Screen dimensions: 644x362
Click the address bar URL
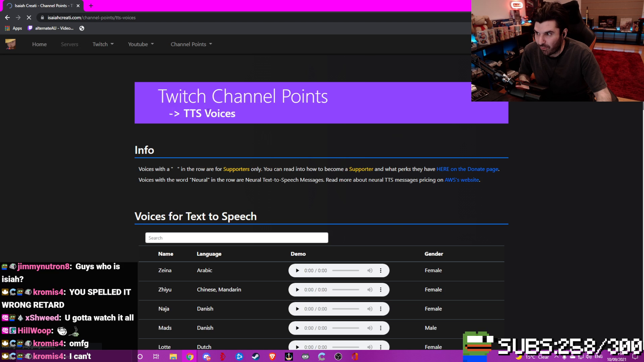(x=92, y=18)
